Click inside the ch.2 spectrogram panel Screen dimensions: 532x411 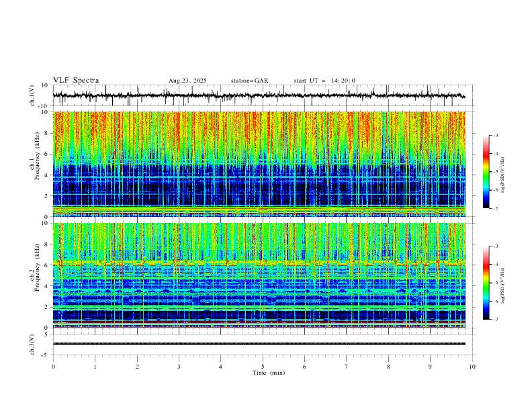(x=259, y=275)
